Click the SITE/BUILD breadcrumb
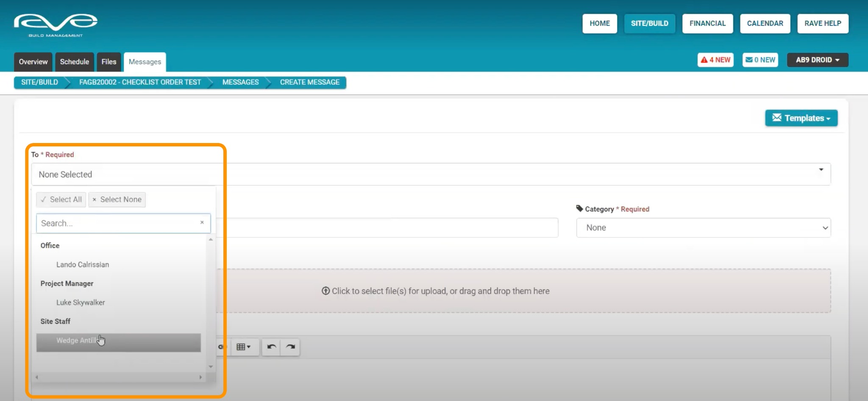 (x=39, y=82)
